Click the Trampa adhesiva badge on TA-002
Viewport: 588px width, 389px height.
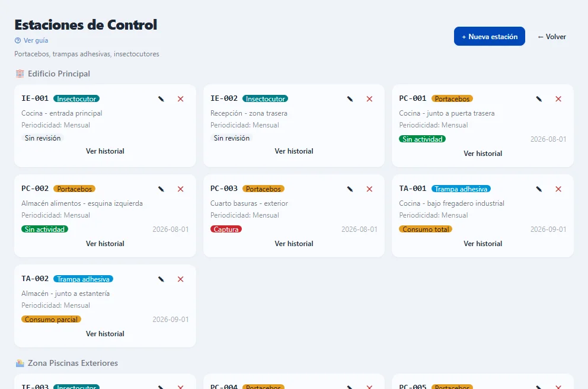tap(83, 279)
